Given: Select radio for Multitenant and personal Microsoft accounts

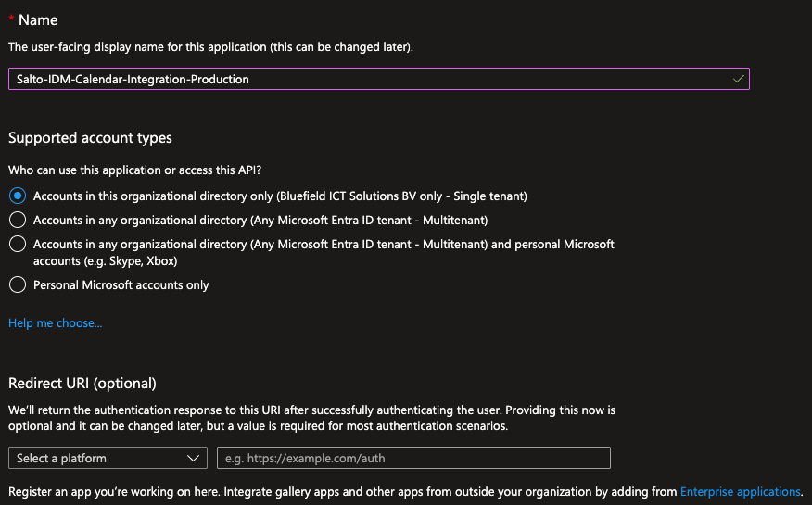Looking at the screenshot, I should pos(17,245).
